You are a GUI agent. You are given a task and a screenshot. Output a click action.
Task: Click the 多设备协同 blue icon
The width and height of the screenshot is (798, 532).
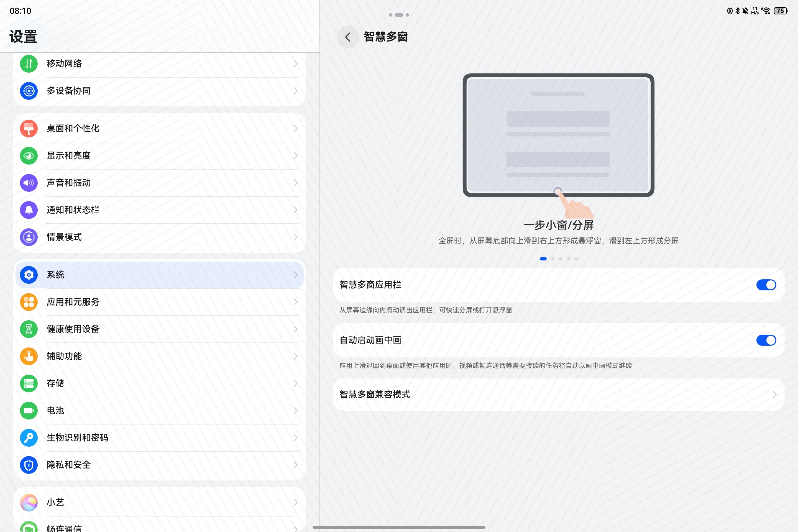(29, 91)
